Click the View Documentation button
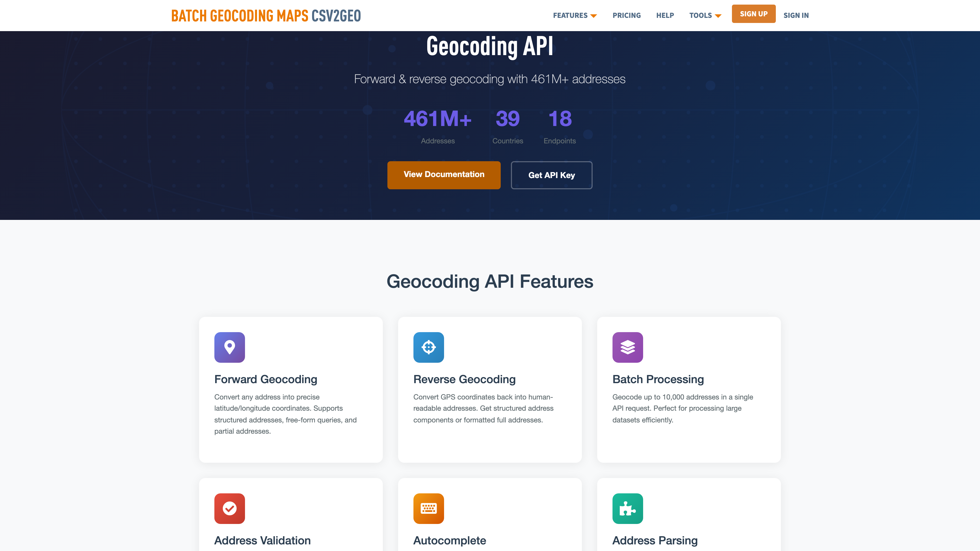This screenshot has width=980, height=551. pos(444,175)
